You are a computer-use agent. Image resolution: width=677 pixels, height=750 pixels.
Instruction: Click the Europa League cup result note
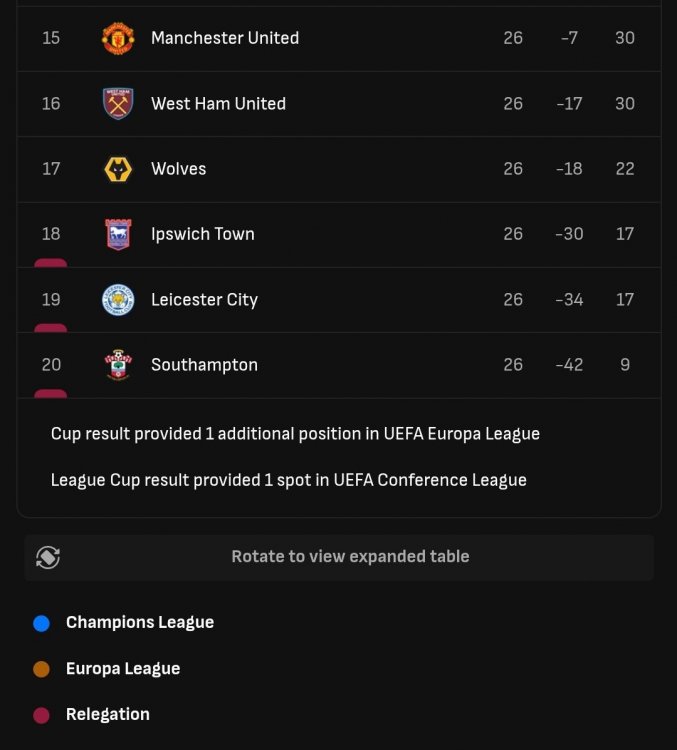pos(295,434)
